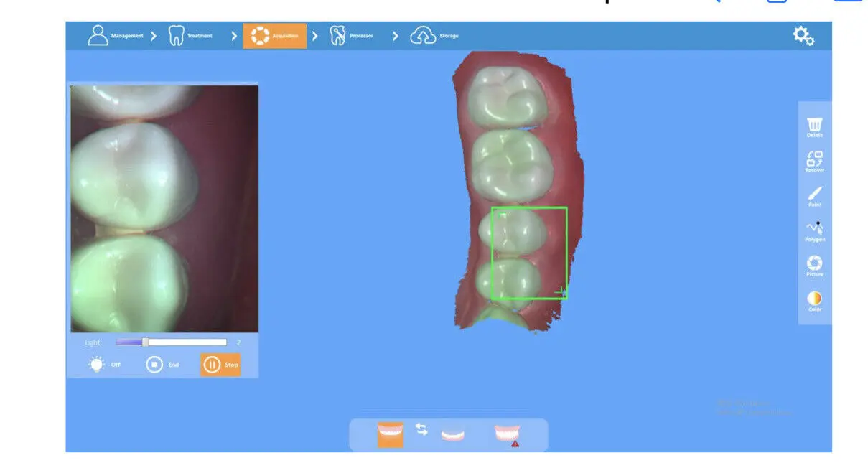Select the upper jaw scan
This screenshot has width=868, height=463.
point(391,435)
